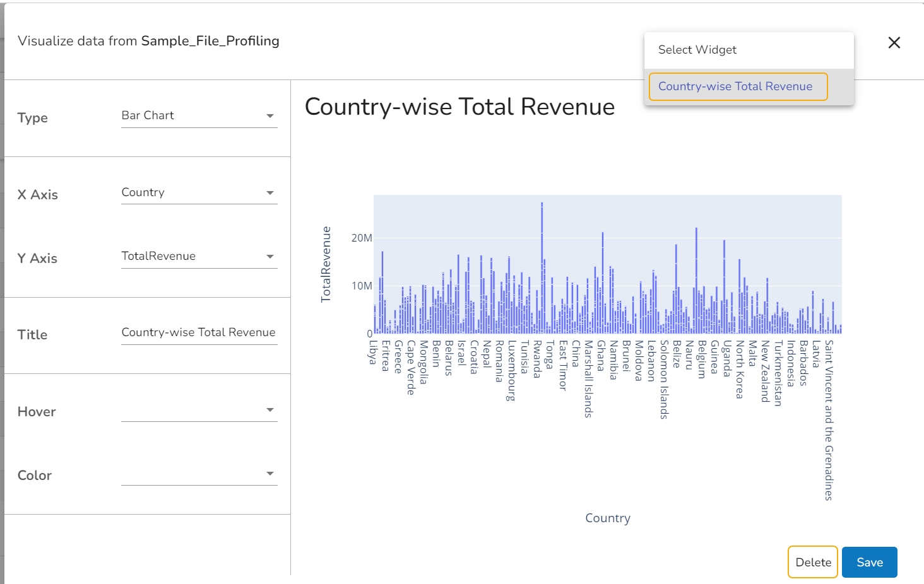Click the Select Widget menu header

click(697, 50)
